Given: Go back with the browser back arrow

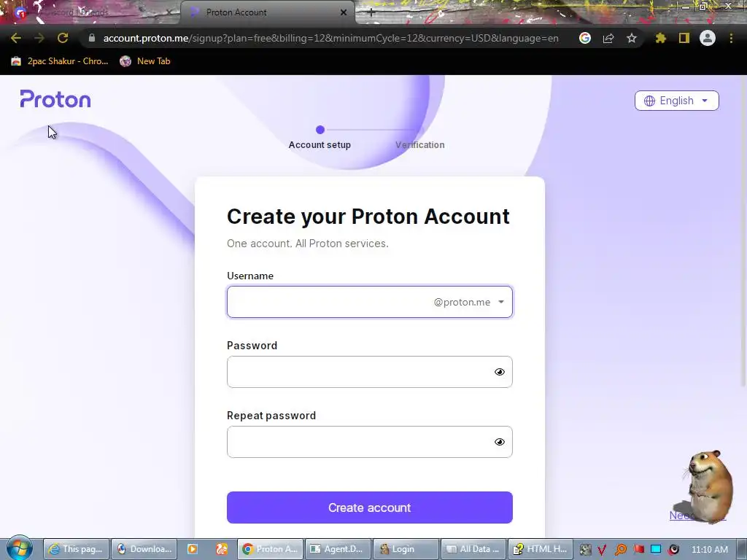Looking at the screenshot, I should pos(16,38).
